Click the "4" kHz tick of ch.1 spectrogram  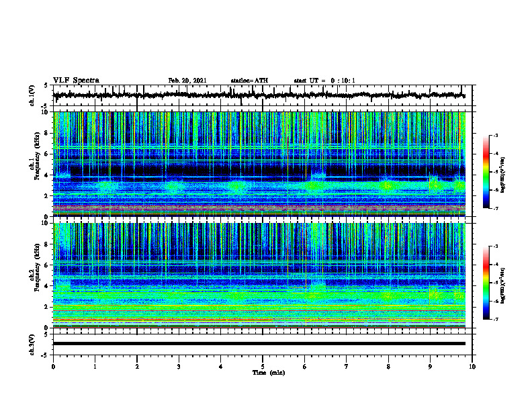point(47,175)
